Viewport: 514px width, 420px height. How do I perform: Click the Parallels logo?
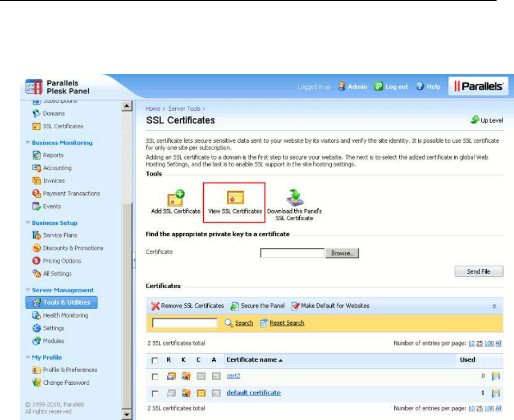coord(478,86)
